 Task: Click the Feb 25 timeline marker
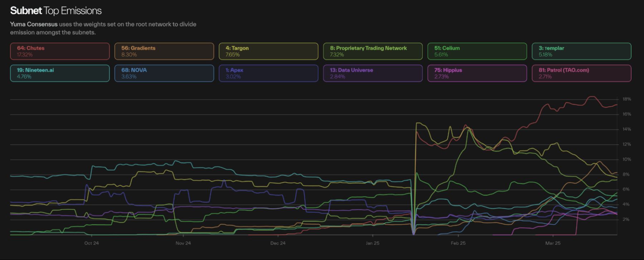click(458, 243)
